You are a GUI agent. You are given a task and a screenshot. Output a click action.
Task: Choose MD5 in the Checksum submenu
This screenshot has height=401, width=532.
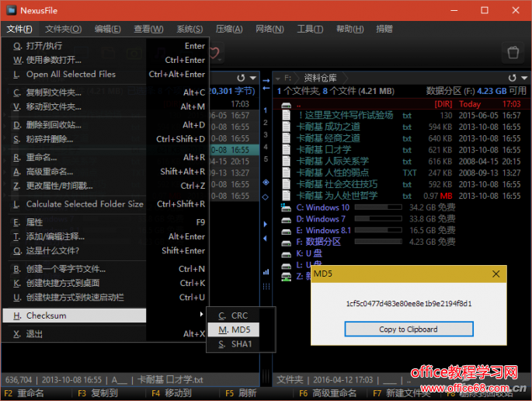tap(234, 330)
